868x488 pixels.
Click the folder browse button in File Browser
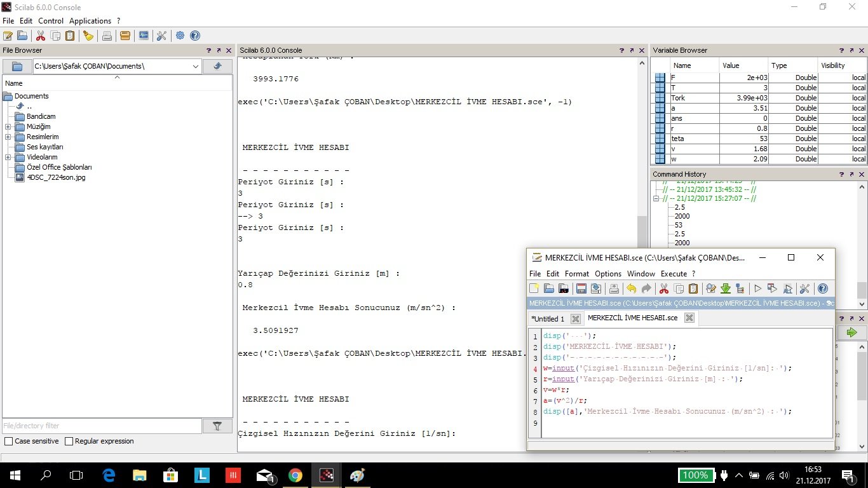17,66
